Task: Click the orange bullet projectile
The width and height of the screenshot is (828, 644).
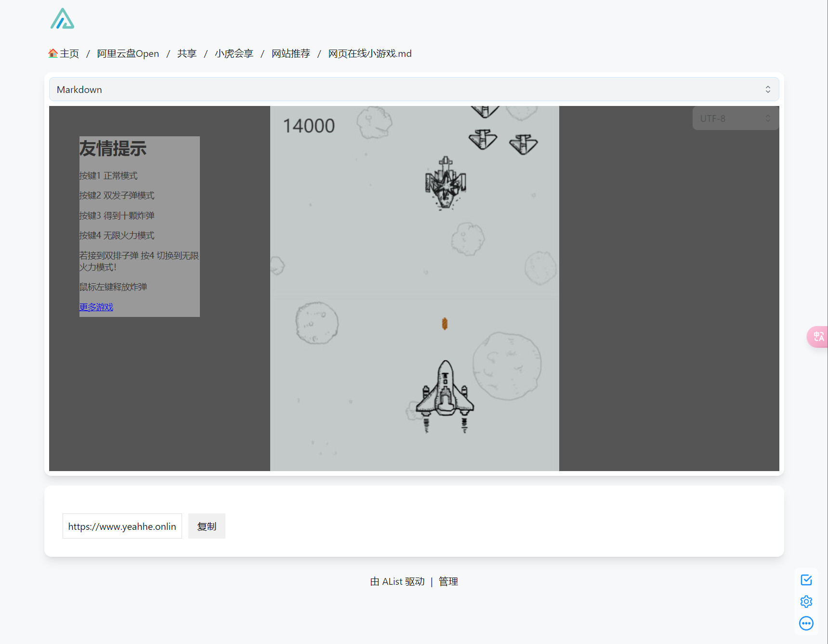Action: coord(445,324)
